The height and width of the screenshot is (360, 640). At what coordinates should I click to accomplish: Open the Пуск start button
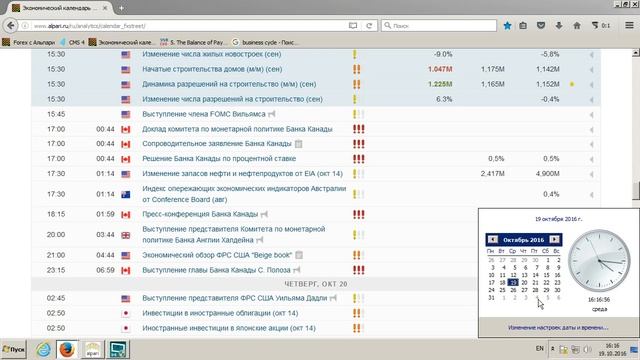click(x=13, y=349)
